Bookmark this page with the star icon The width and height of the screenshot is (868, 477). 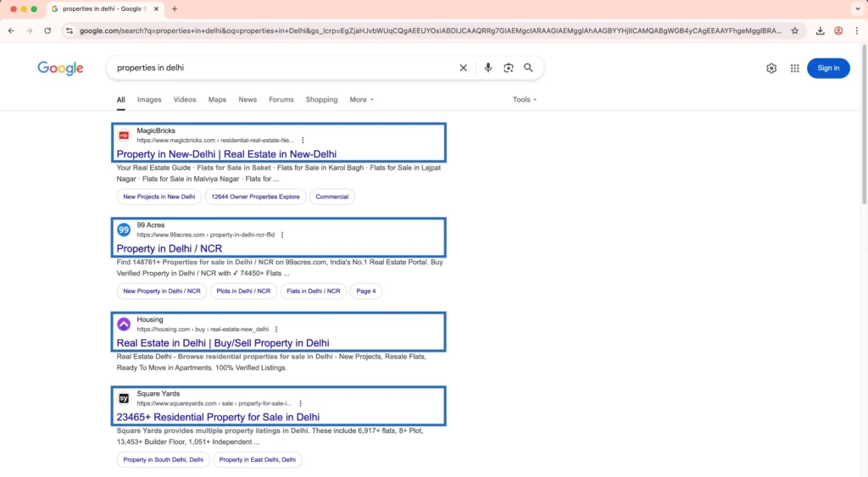point(795,31)
